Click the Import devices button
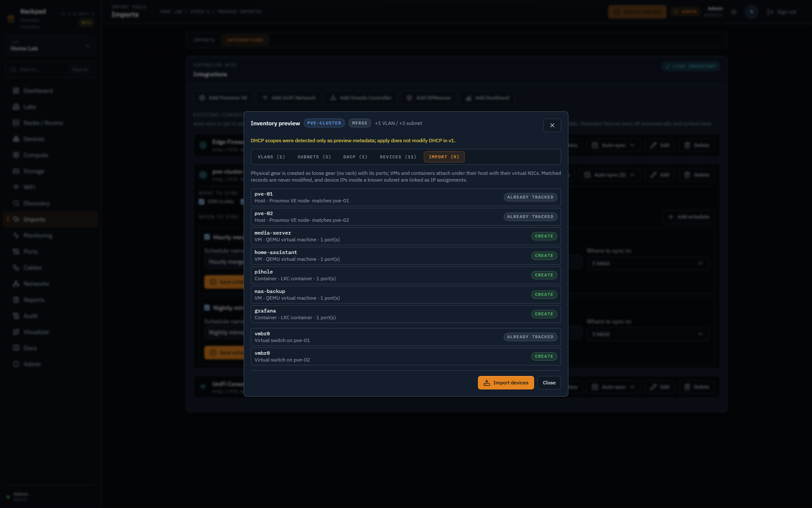 (506, 383)
